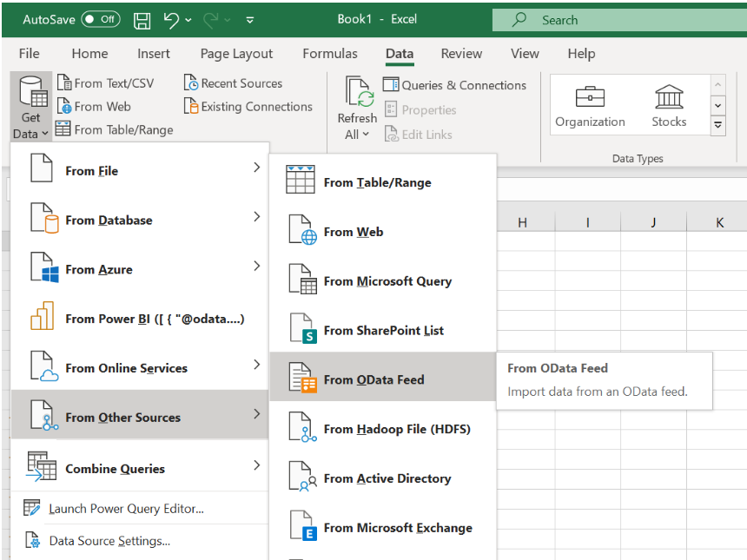Viewport: 747px width, 560px height.
Task: Click From Table/Range in the ribbon
Action: 115,129
